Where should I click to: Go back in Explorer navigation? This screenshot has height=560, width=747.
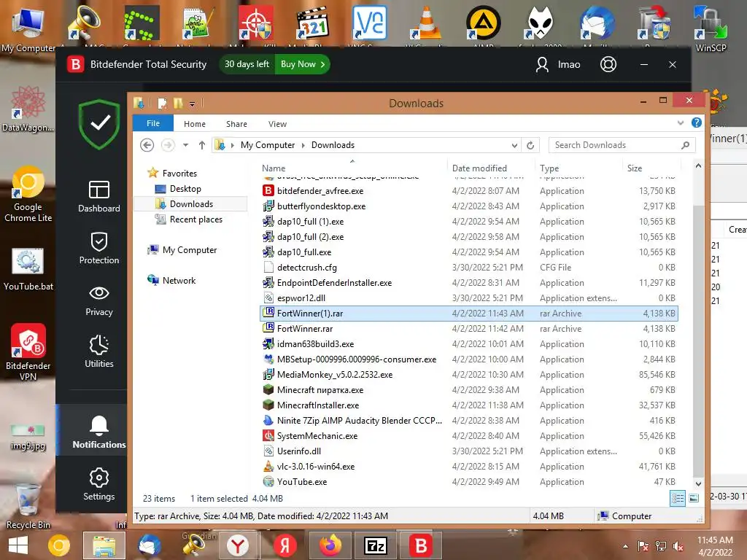[147, 145]
